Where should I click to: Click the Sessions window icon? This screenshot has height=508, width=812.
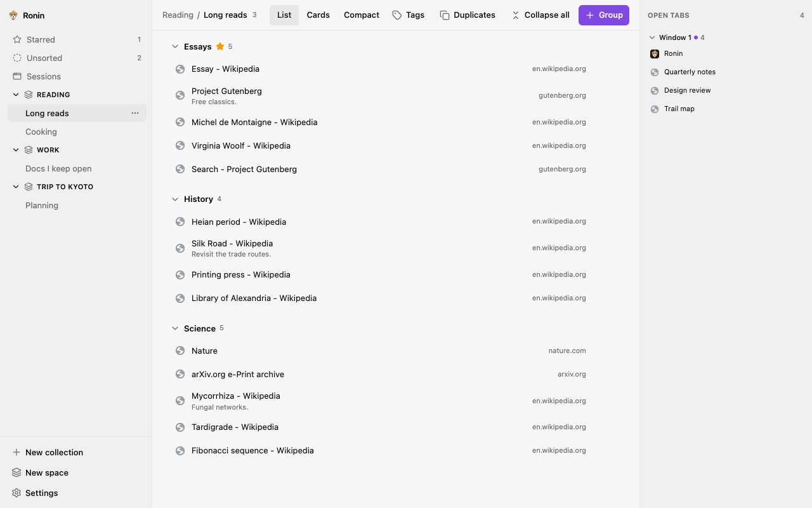(x=17, y=76)
